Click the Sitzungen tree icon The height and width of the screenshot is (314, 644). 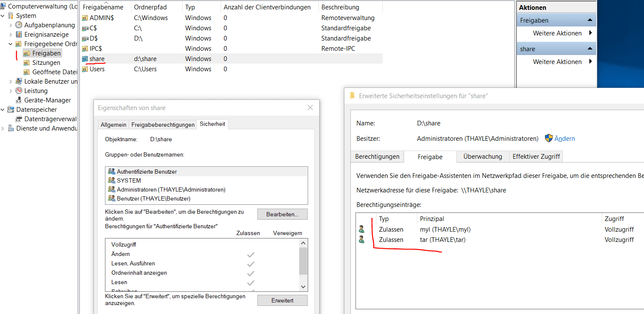pos(27,63)
